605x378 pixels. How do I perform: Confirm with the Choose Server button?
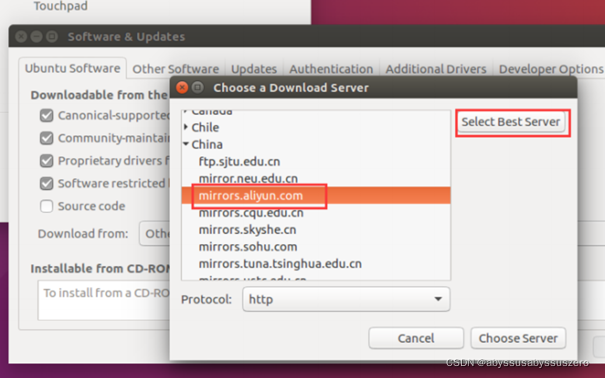click(518, 338)
